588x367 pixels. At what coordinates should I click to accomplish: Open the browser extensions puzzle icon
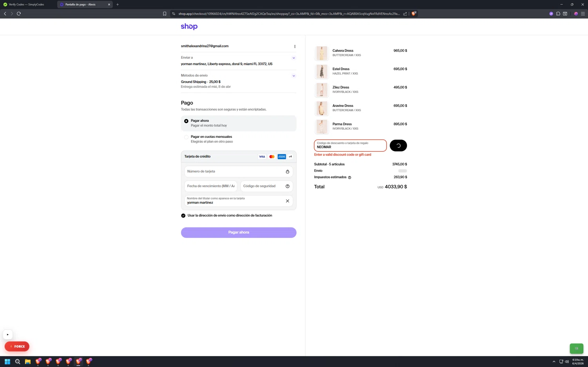click(558, 14)
